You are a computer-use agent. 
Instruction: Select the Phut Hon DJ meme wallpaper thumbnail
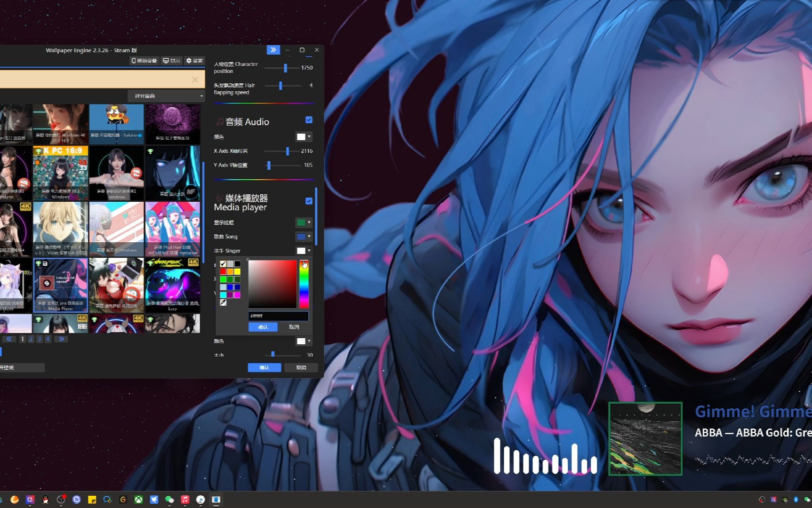tap(172, 229)
